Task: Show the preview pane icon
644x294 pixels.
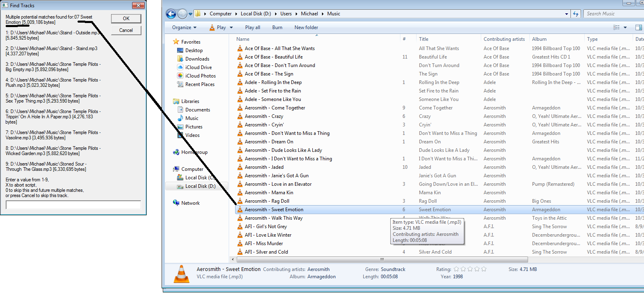Action: pyautogui.click(x=639, y=27)
